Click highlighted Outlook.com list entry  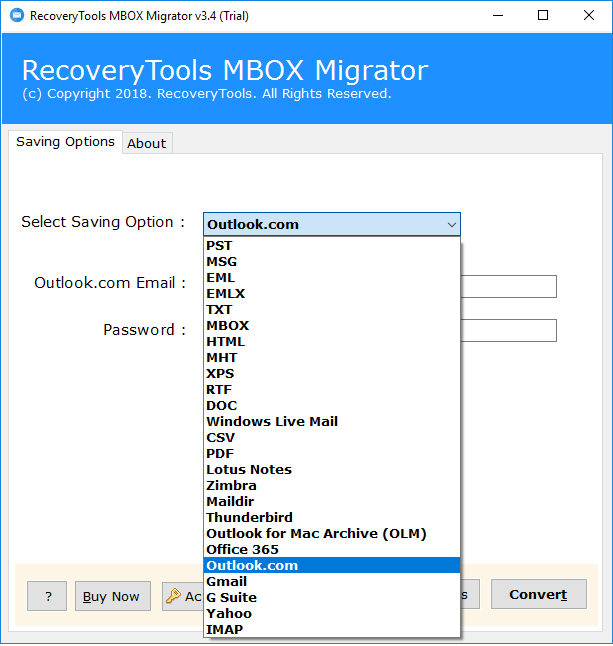pos(332,565)
